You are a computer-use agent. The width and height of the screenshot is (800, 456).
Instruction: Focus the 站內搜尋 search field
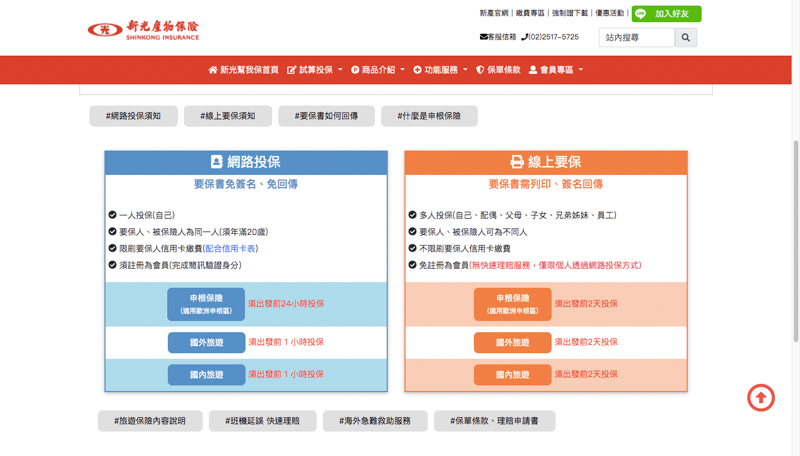point(637,37)
